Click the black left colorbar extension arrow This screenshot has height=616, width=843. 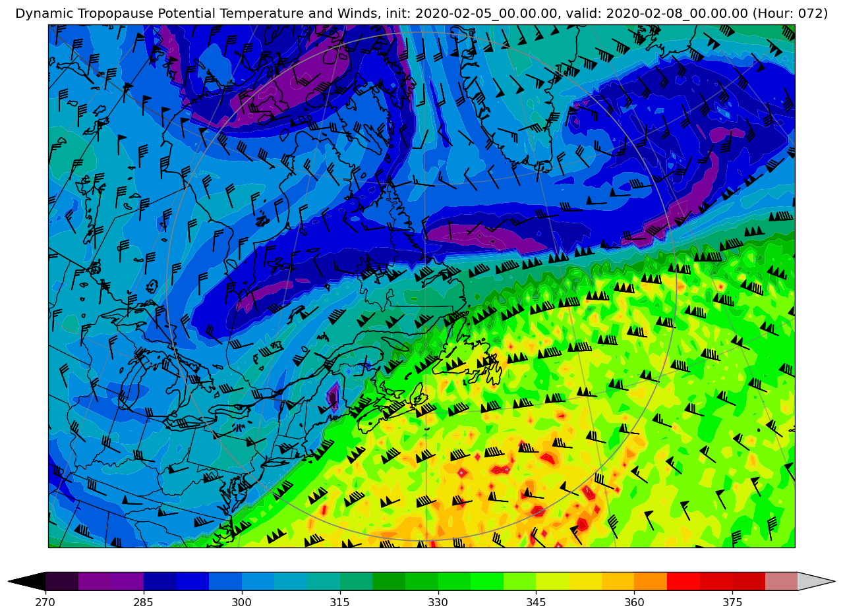(28, 581)
